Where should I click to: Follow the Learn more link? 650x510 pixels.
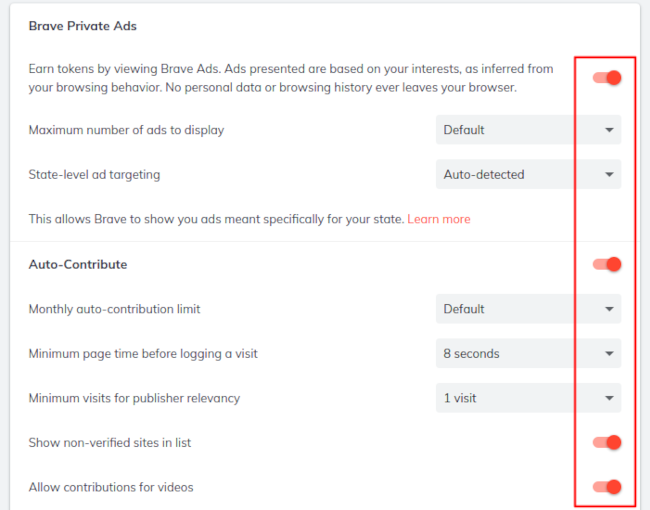coord(439,219)
